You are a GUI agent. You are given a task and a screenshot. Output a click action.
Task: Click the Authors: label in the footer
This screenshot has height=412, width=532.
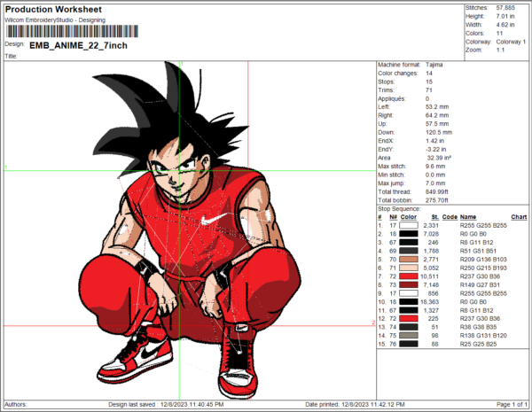click(16, 405)
